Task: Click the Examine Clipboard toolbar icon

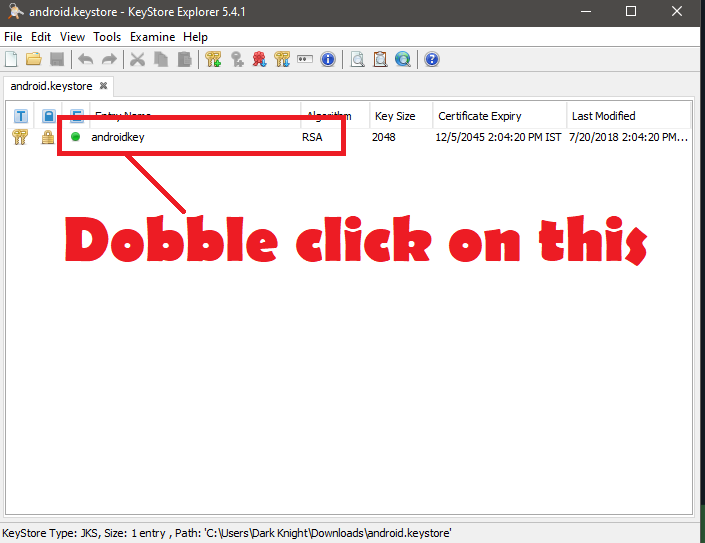Action: 380,60
